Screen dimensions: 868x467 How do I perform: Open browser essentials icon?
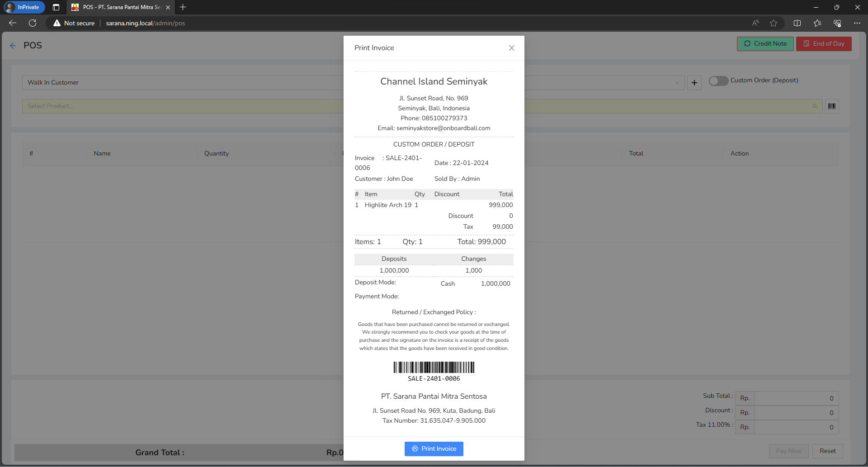(837, 23)
